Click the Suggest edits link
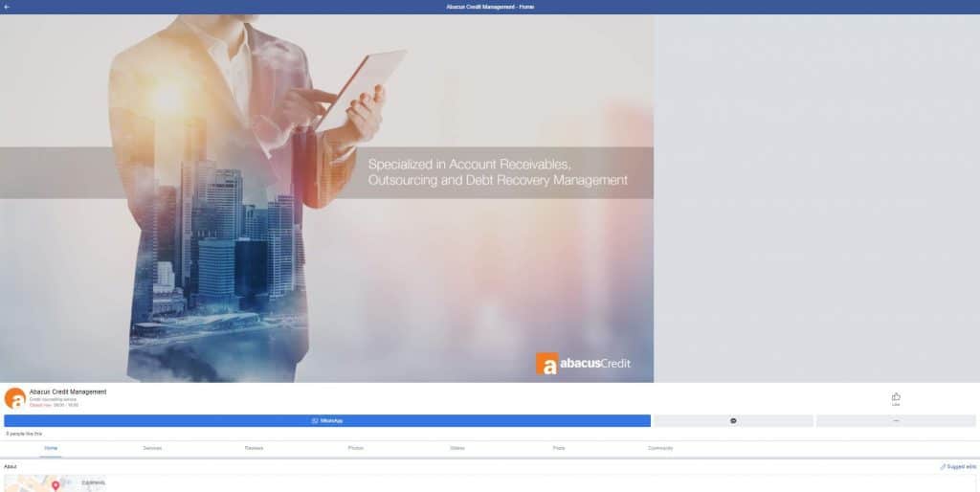Image resolution: width=980 pixels, height=492 pixels. click(x=958, y=467)
